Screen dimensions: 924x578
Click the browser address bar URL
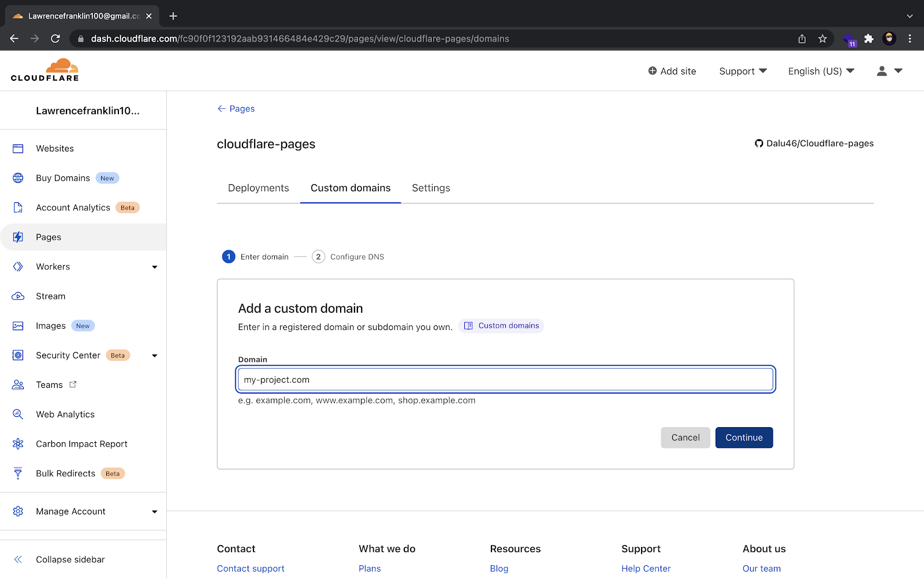[300, 39]
